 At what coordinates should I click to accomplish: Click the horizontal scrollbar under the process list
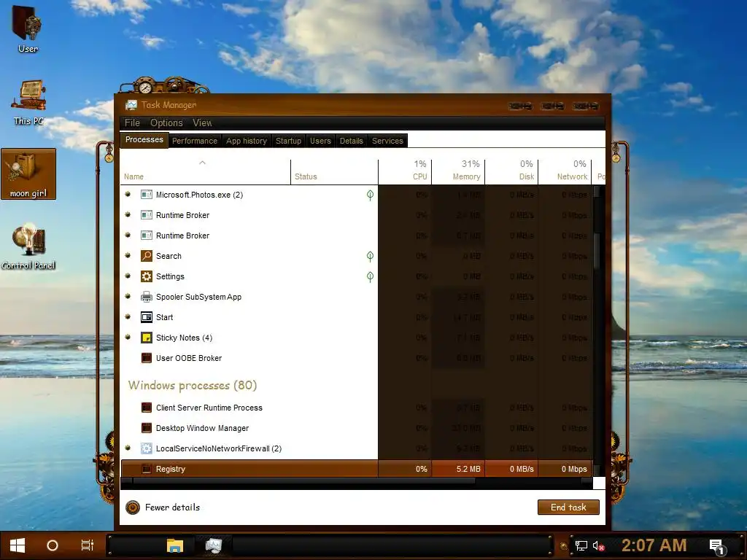coord(304,481)
